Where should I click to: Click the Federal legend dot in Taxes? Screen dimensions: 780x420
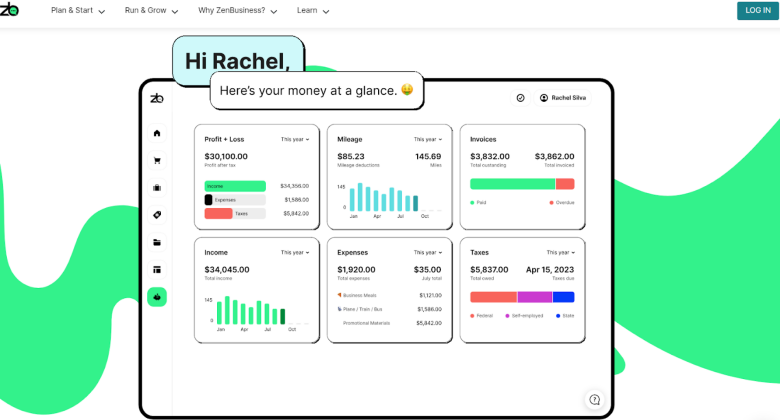pos(472,316)
